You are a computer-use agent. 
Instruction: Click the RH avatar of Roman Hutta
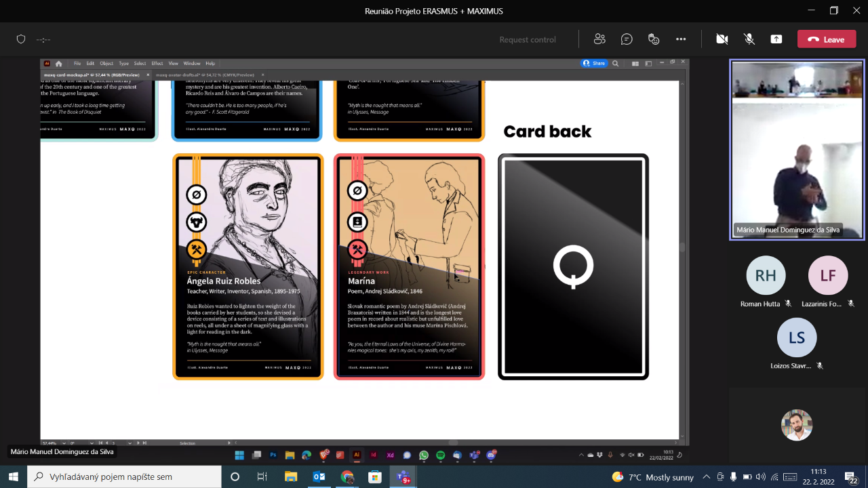(x=766, y=275)
